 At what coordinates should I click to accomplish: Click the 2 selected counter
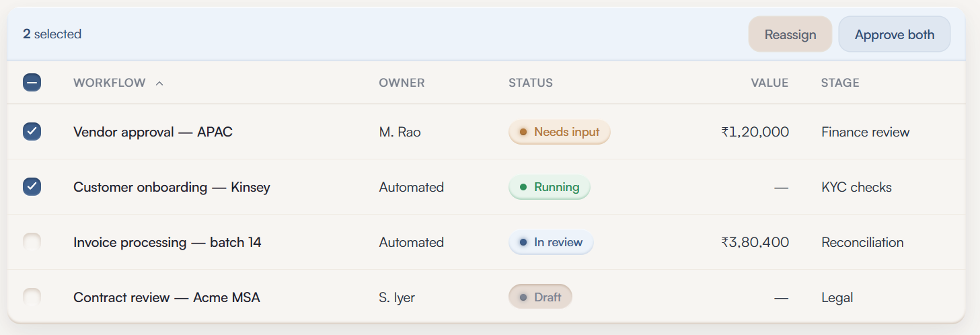[x=52, y=34]
